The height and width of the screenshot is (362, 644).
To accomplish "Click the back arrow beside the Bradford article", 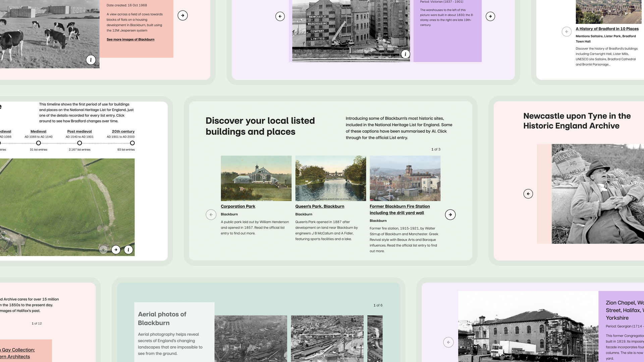I will point(566,31).
